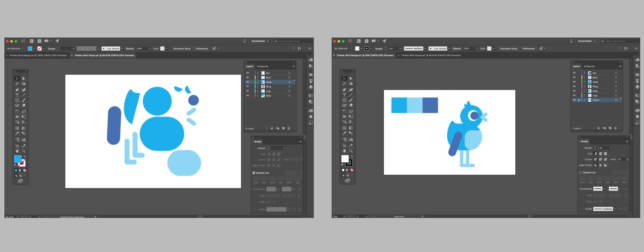Create new layer in right Layers panel
The width and height of the screenshot is (644, 252).
point(610,128)
